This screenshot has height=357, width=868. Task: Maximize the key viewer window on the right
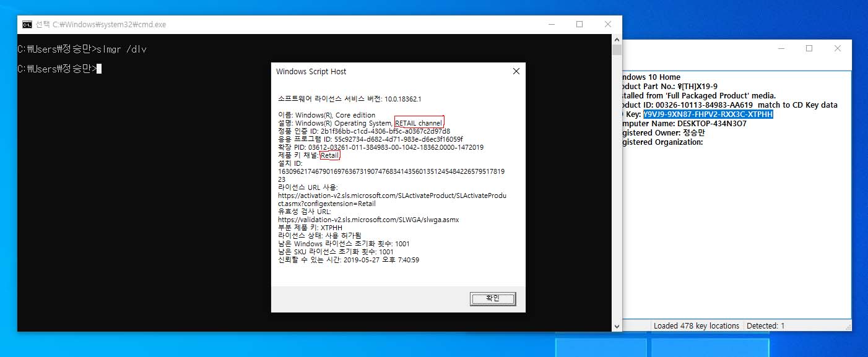point(809,48)
